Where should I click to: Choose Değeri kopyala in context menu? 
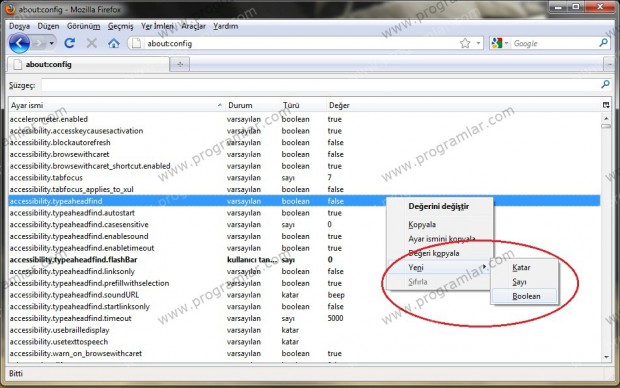click(x=440, y=253)
